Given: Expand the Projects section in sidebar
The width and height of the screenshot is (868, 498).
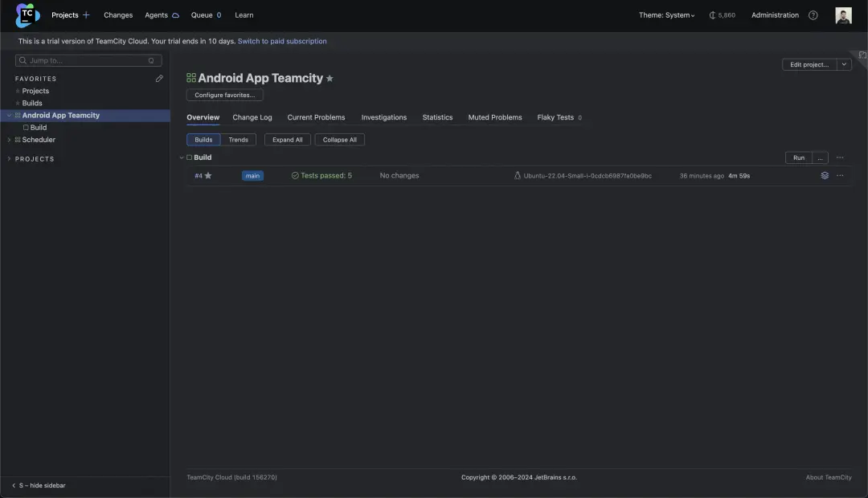Looking at the screenshot, I should pyautogui.click(x=9, y=159).
